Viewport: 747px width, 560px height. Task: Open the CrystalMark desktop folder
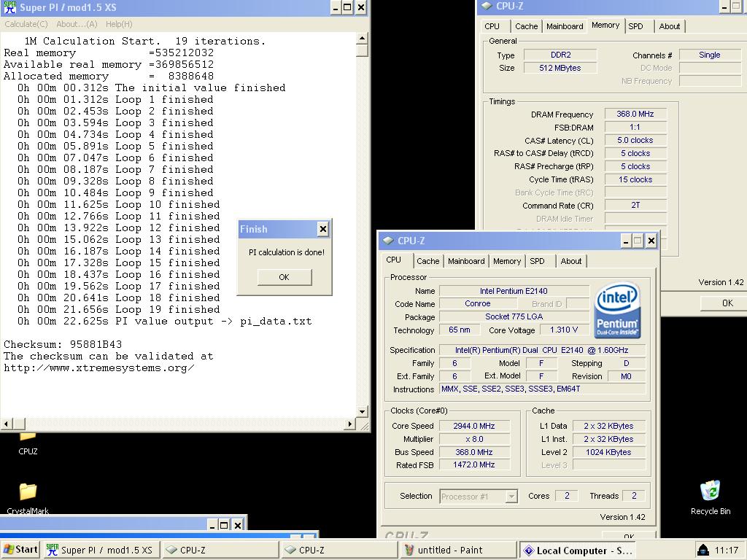[28, 497]
